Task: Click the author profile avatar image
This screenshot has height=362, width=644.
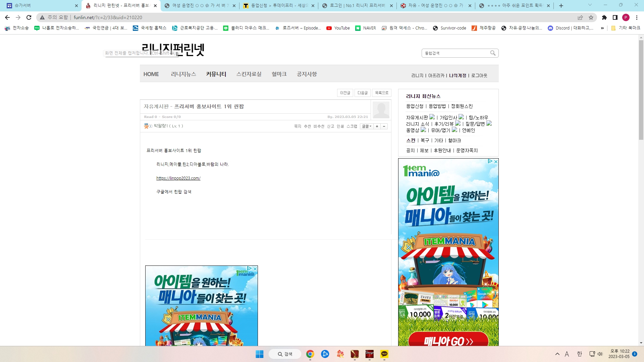Action: [381, 110]
